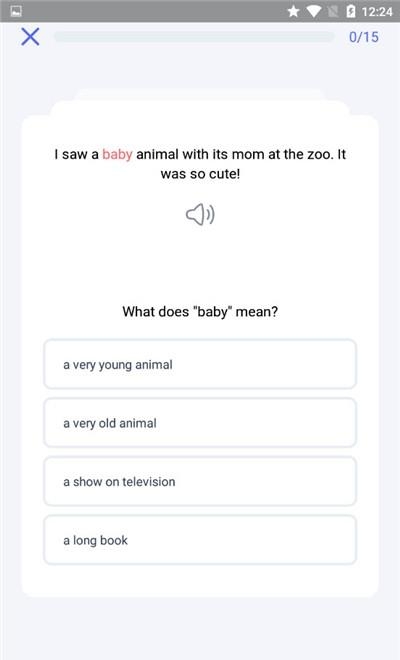Image resolution: width=400 pixels, height=660 pixels.
Task: Play sentence audio with speaker icon
Action: click(x=200, y=214)
